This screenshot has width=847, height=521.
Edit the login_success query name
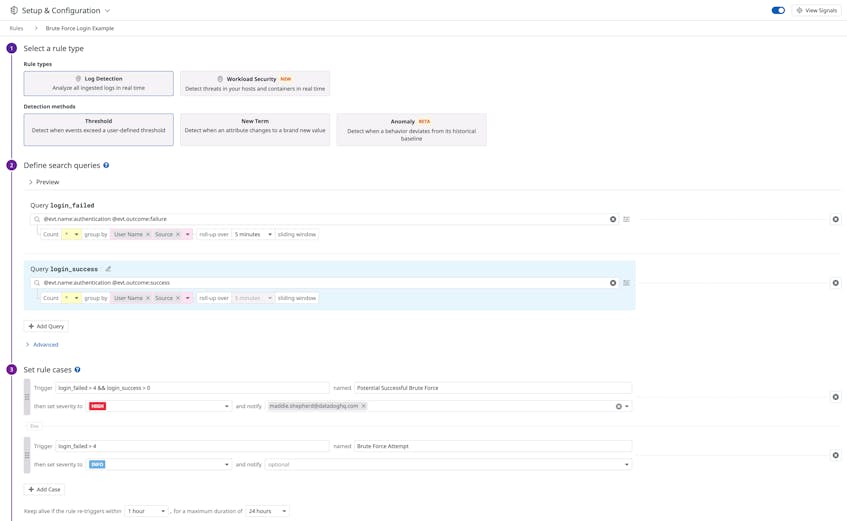(x=108, y=269)
